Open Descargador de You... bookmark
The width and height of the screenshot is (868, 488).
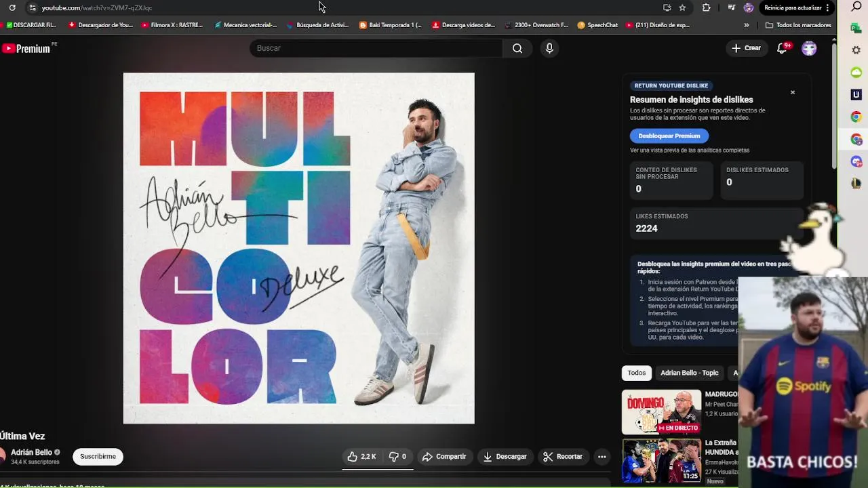pyautogui.click(x=100, y=25)
